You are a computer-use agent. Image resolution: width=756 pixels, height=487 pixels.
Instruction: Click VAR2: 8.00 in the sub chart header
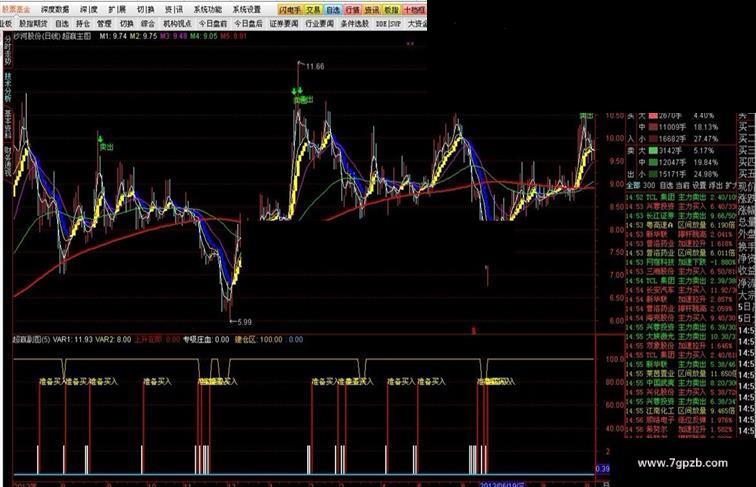(x=113, y=339)
